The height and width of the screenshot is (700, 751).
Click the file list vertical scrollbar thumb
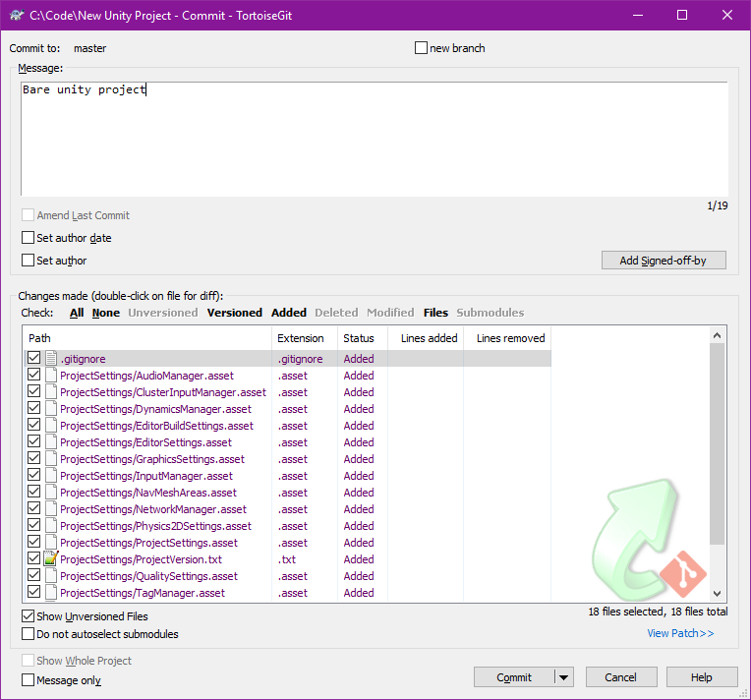coord(717,443)
